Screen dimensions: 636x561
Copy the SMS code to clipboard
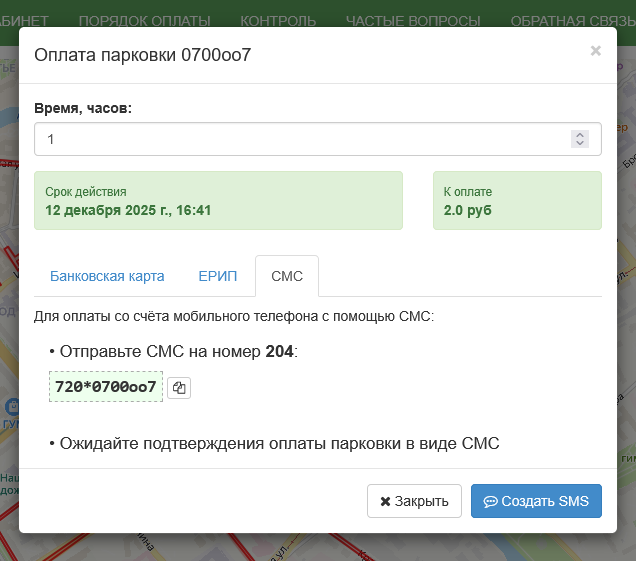click(x=179, y=387)
